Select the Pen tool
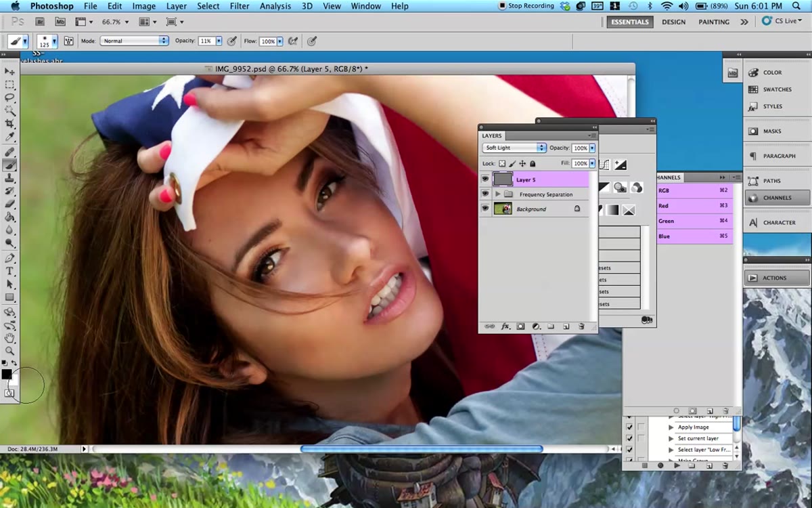 click(9, 258)
